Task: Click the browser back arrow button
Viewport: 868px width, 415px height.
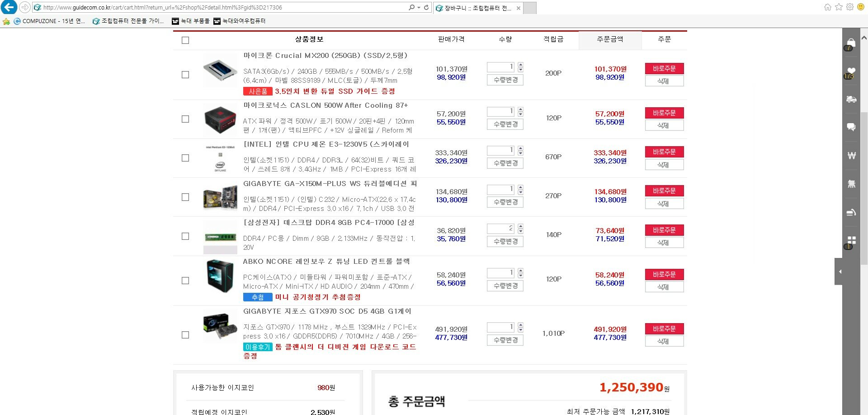Action: point(9,7)
